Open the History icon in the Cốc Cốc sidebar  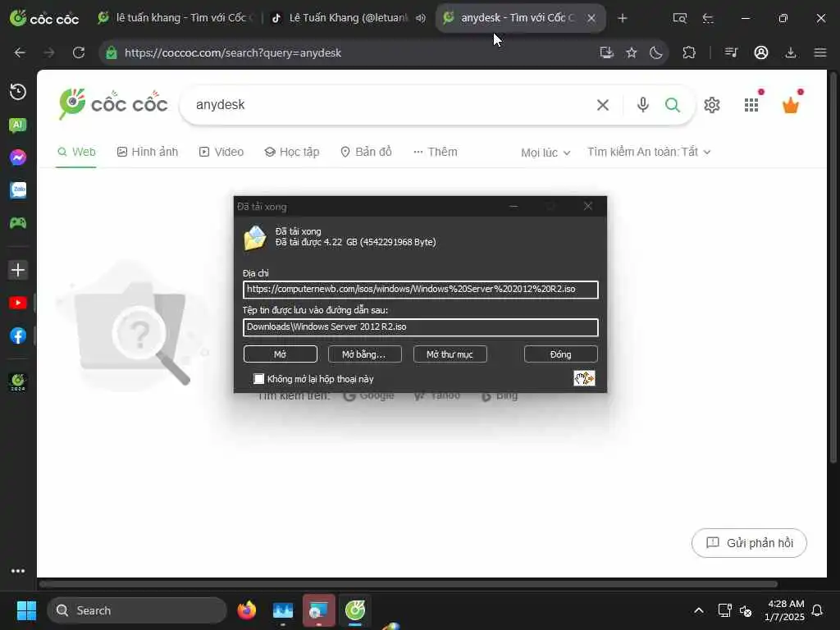click(18, 92)
